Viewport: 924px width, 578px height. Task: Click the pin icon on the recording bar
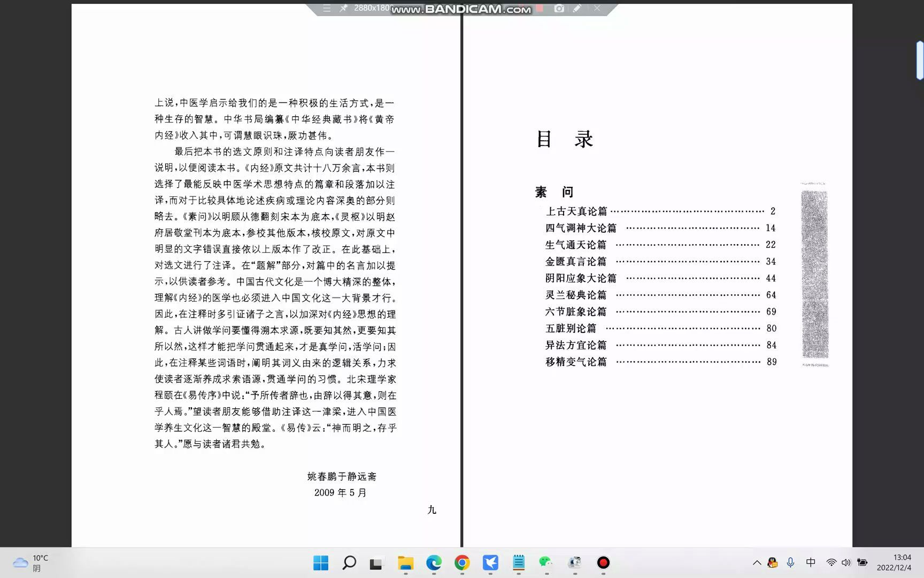point(343,8)
